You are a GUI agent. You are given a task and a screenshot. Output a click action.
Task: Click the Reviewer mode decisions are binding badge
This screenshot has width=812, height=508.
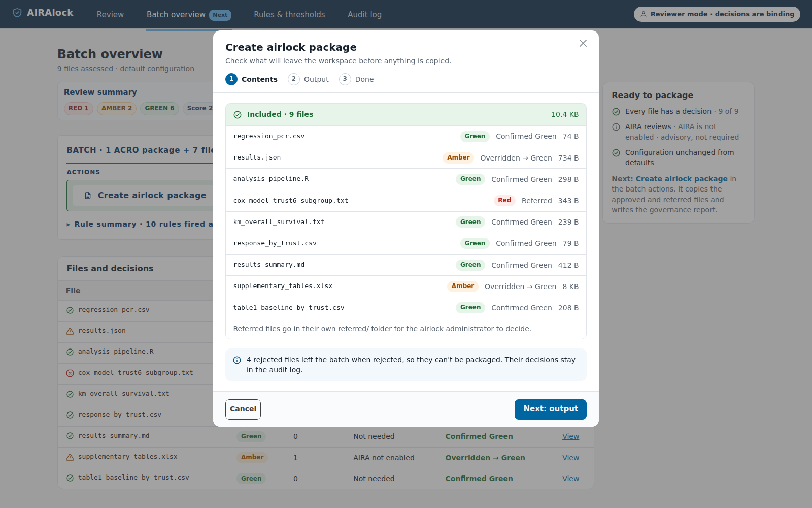tap(717, 14)
